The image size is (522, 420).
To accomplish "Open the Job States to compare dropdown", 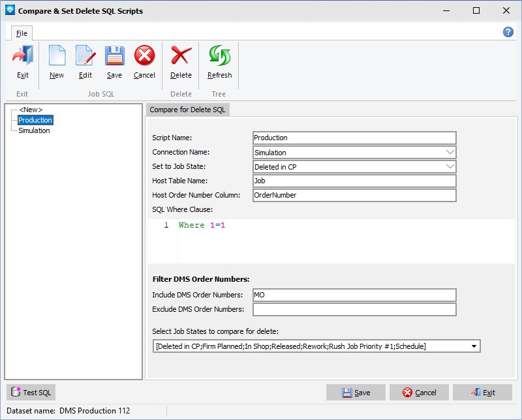I will [474, 346].
